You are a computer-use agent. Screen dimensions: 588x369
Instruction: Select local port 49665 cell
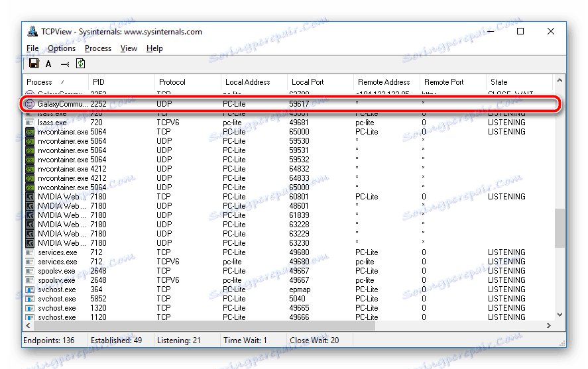click(x=299, y=308)
